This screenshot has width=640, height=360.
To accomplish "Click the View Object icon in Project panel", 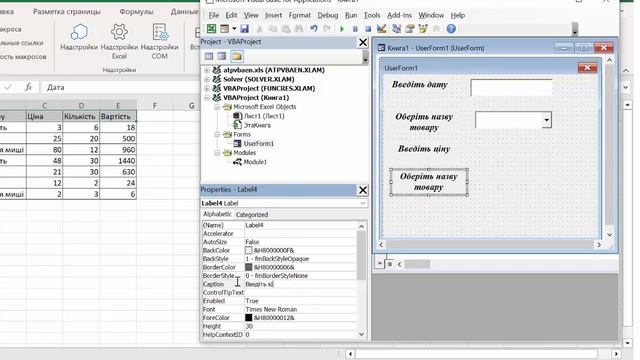I will pyautogui.click(x=222, y=56).
